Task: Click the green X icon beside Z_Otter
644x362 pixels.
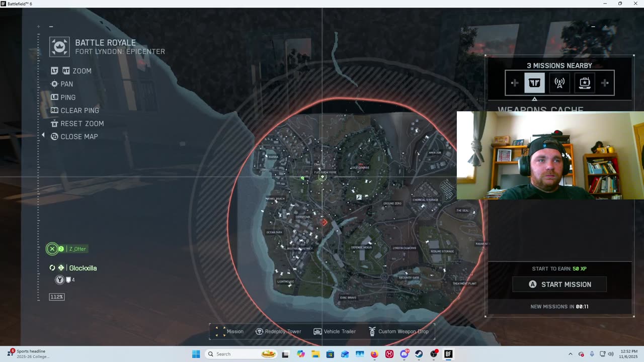Action: coord(52,249)
